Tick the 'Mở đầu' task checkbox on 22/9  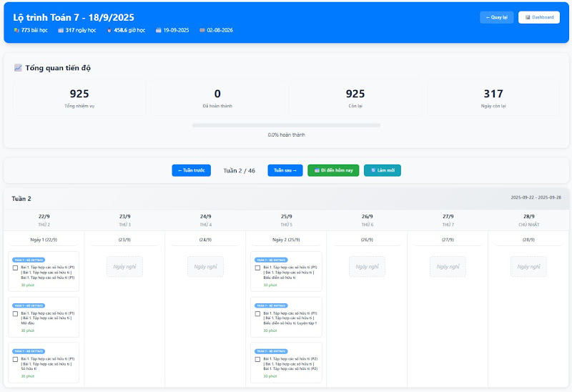[x=16, y=313]
